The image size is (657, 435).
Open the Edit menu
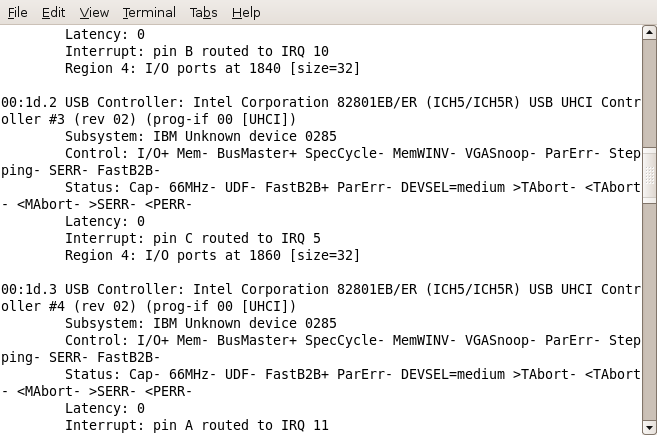click(53, 13)
